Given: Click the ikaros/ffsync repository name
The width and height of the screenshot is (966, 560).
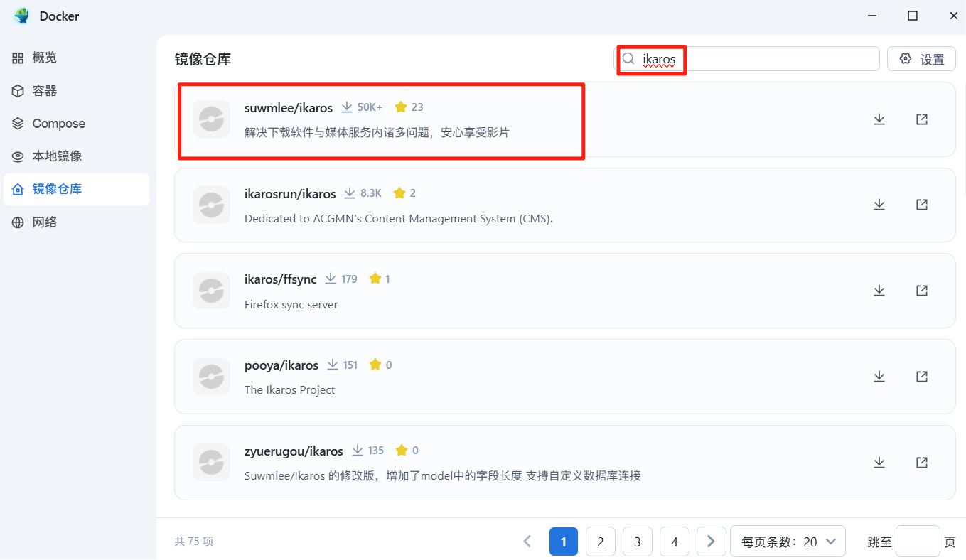Looking at the screenshot, I should tap(281, 280).
